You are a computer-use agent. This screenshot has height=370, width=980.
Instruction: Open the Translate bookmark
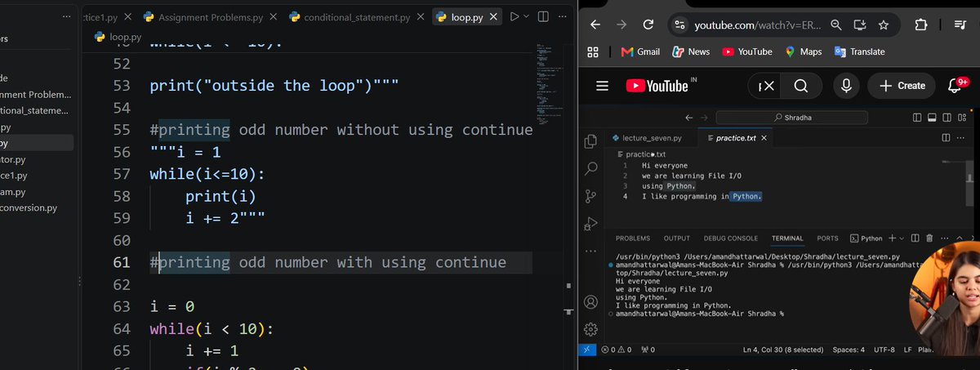859,51
